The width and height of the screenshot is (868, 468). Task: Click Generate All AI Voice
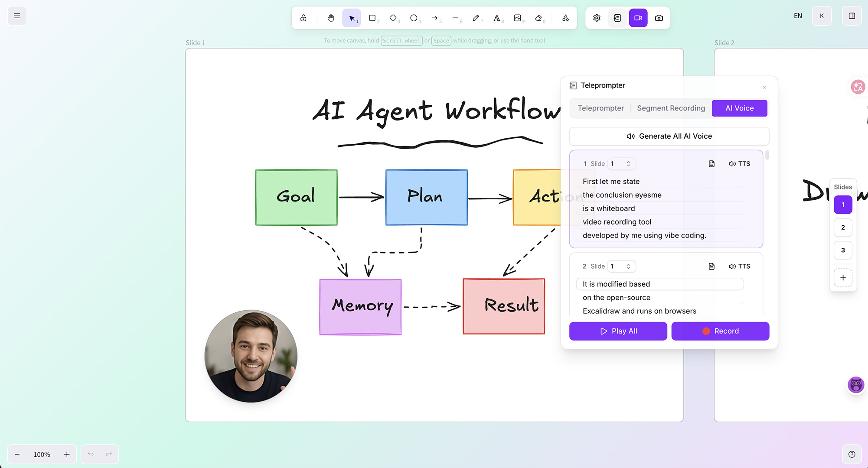(669, 136)
